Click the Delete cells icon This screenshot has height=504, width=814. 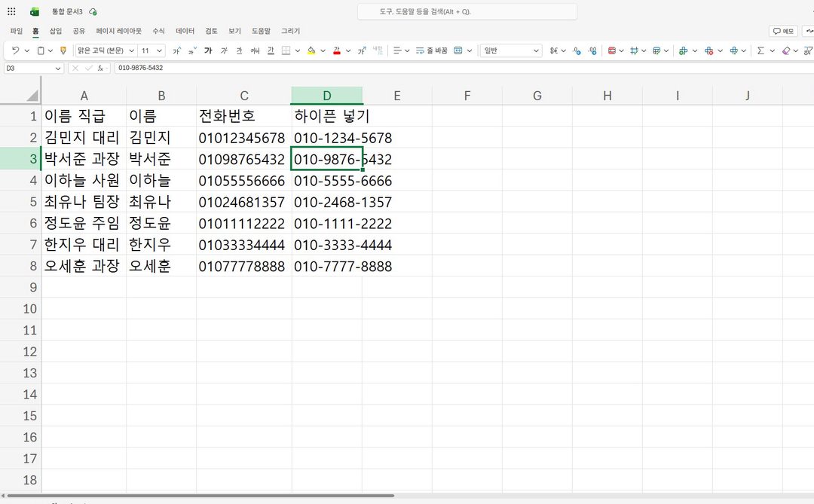[x=708, y=50]
